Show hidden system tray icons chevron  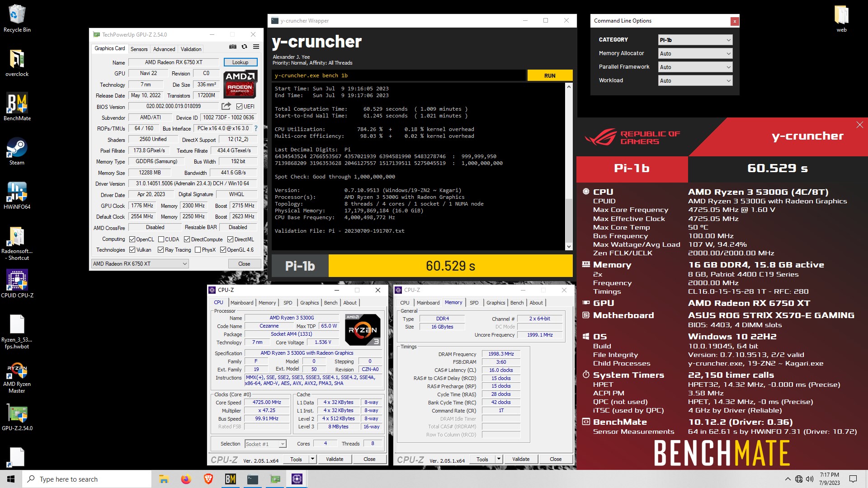788,479
